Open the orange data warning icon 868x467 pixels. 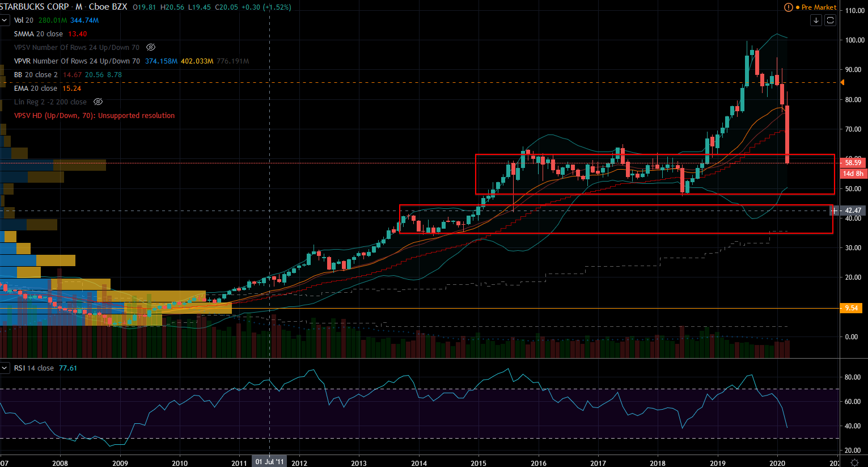789,7
